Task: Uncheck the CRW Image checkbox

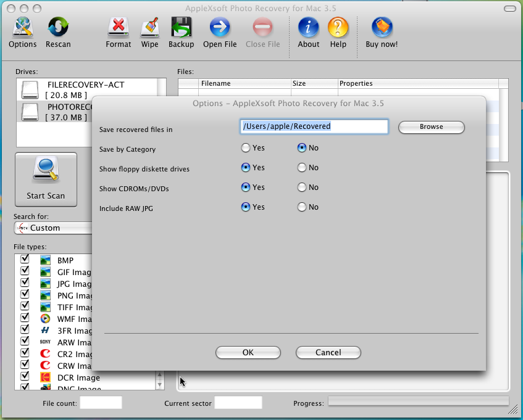Action: (25, 364)
